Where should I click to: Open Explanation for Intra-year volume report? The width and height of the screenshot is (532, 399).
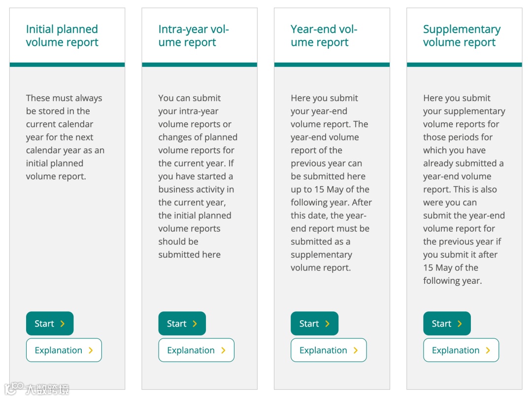click(x=196, y=350)
